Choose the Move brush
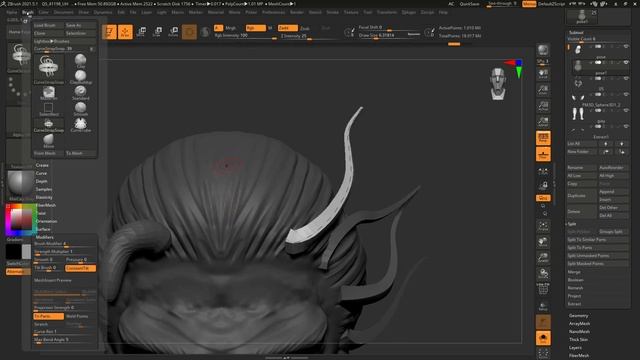Screen dimensions: 640x360 pos(49,141)
